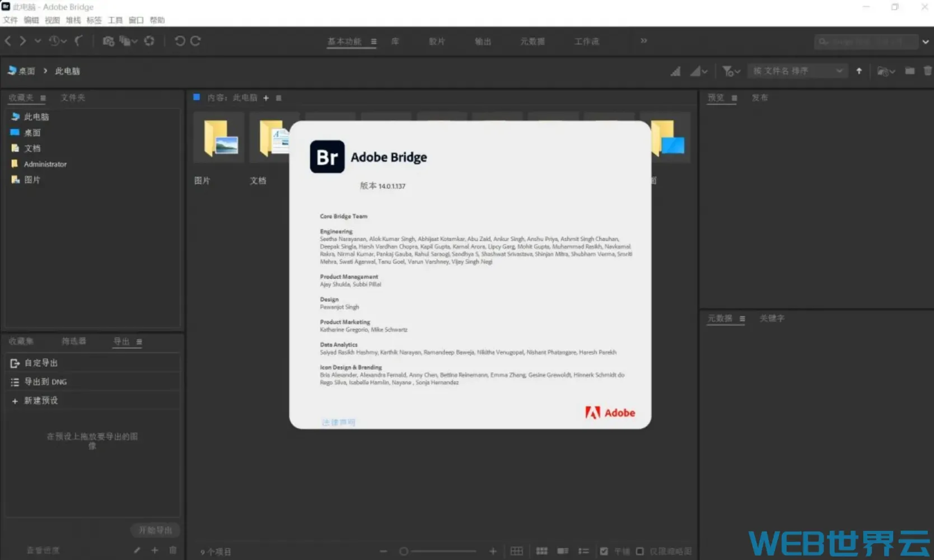Click 此电脑 in the path bar
Screen dimensions: 934x560
pyautogui.click(x=67, y=71)
